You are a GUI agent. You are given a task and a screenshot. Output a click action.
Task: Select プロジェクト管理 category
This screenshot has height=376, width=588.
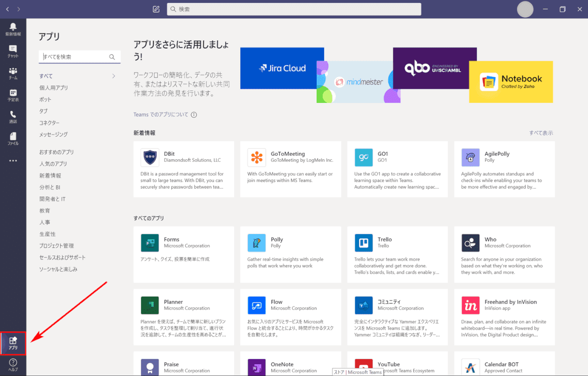point(56,246)
